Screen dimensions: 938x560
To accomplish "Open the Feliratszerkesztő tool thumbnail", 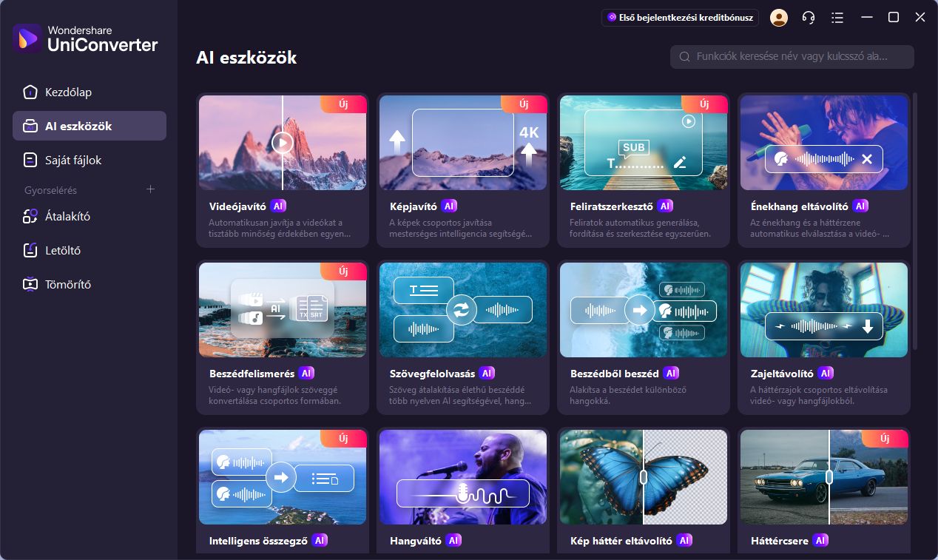I will tap(644, 143).
